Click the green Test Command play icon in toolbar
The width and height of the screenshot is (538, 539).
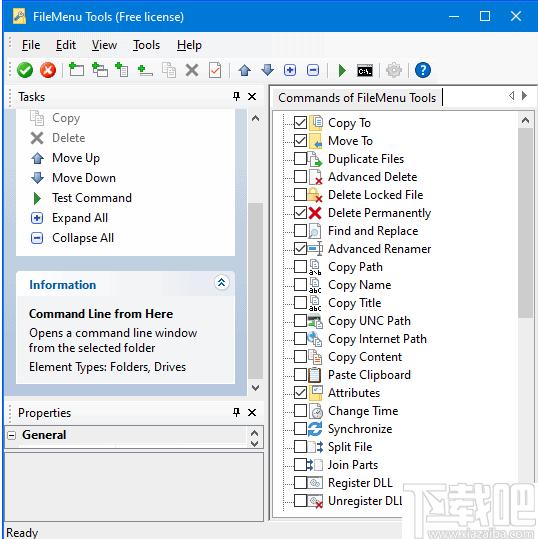(342, 70)
